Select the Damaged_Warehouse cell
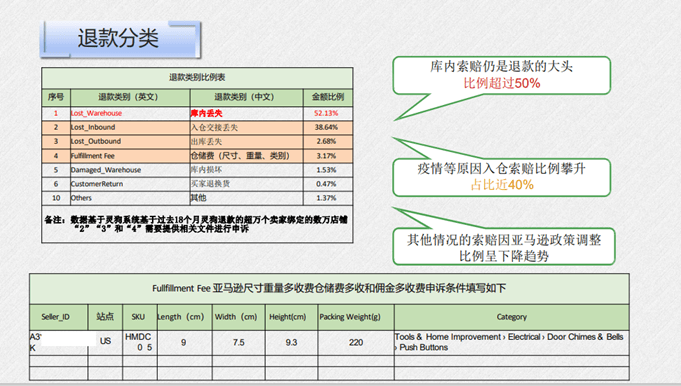 click(130, 170)
